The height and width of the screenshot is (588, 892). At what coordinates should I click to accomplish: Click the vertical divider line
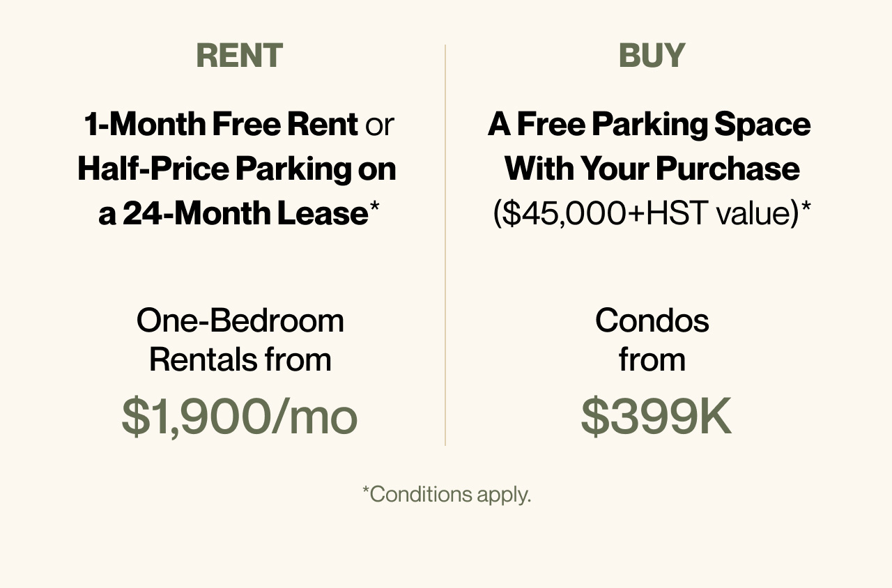tap(445, 245)
